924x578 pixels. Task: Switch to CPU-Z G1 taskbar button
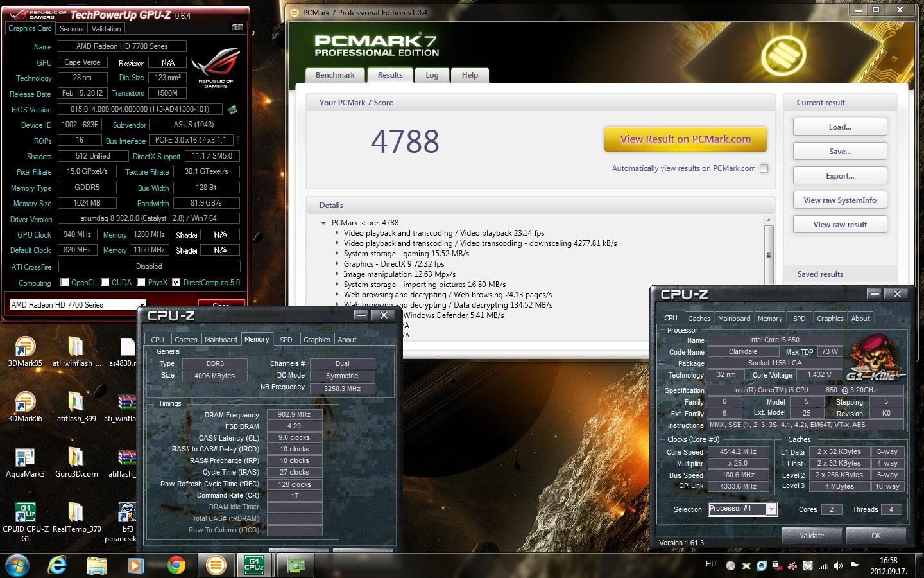254,565
